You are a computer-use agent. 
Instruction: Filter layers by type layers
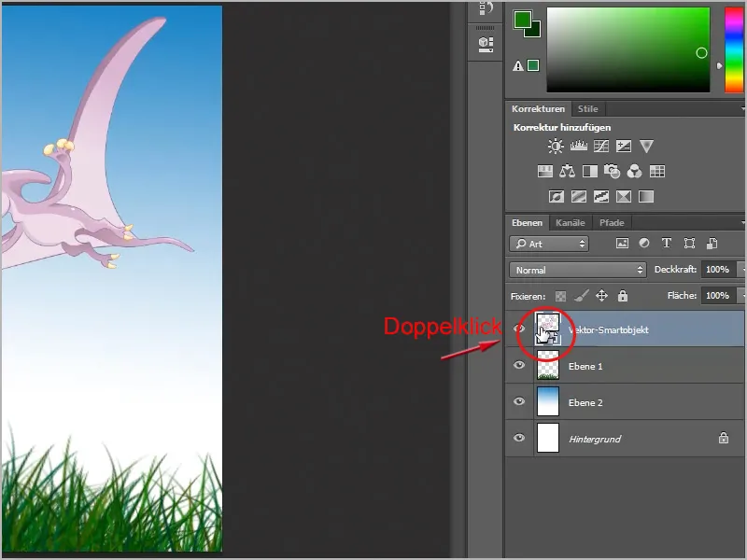click(667, 244)
